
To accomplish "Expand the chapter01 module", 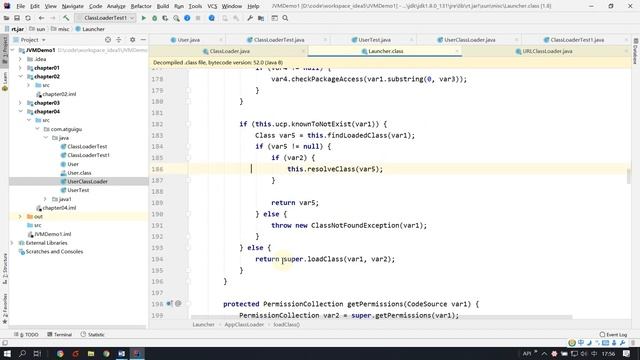I will 20,68.
